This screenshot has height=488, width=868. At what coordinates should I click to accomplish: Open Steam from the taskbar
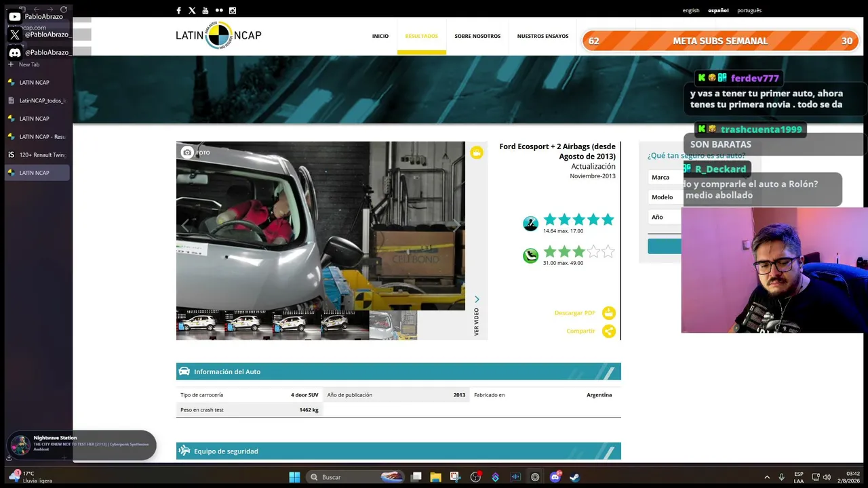(574, 477)
